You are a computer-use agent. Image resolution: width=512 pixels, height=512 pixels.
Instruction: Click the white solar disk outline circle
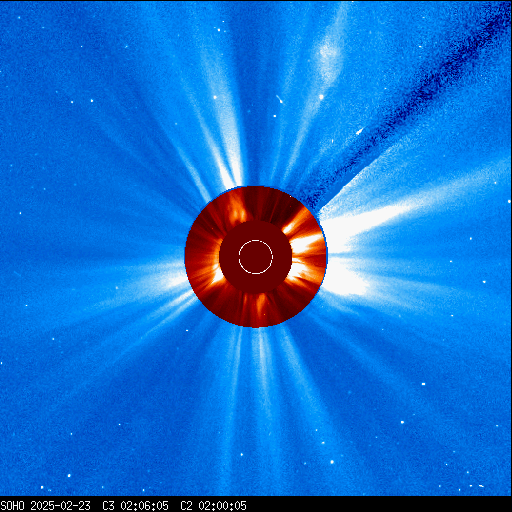[256, 257]
